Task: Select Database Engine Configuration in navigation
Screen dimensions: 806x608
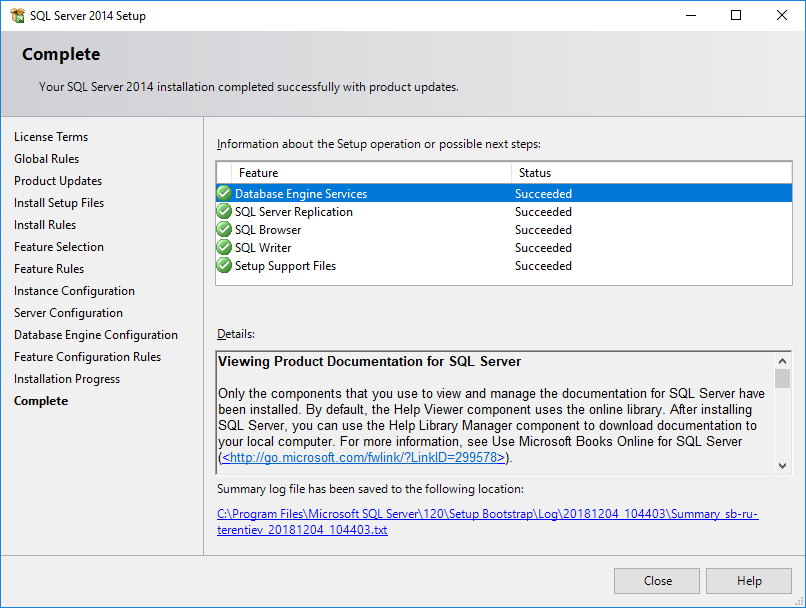Action: tap(96, 334)
